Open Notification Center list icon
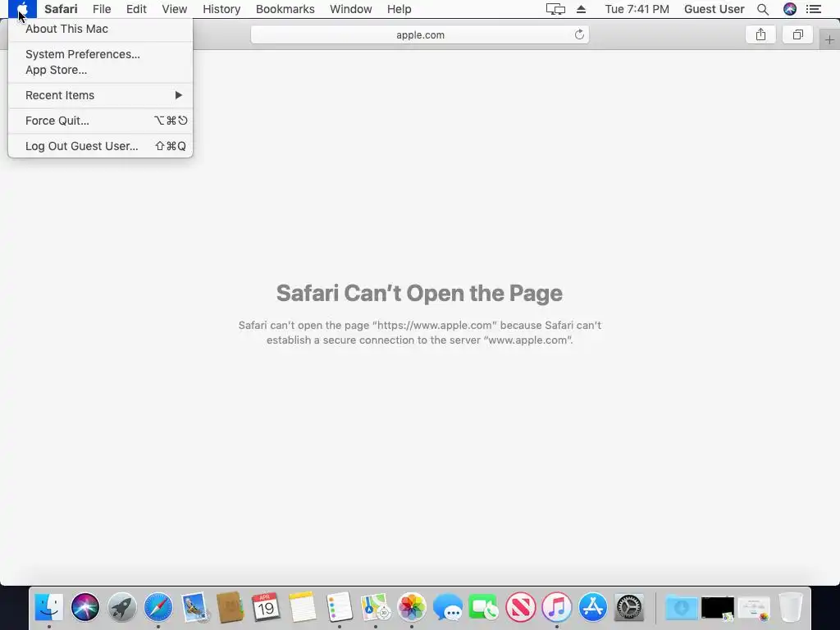Image resolution: width=840 pixels, height=630 pixels. (814, 9)
